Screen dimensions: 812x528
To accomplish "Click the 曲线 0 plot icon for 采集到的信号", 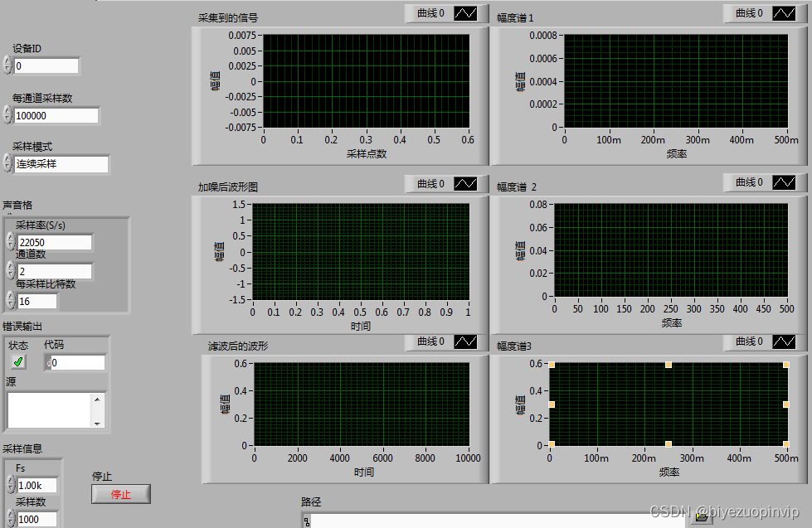I will pos(465,13).
